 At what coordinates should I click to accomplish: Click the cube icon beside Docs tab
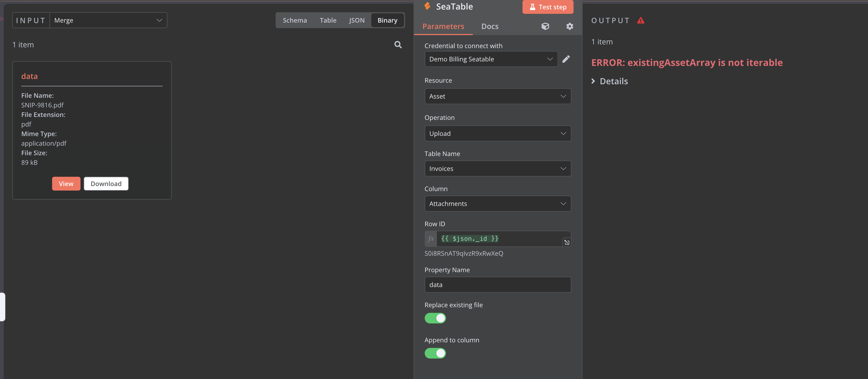(x=545, y=26)
